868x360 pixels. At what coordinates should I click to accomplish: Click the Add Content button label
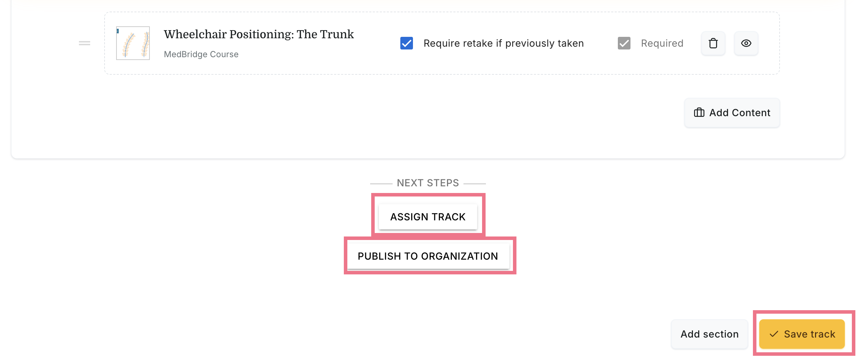(x=740, y=113)
